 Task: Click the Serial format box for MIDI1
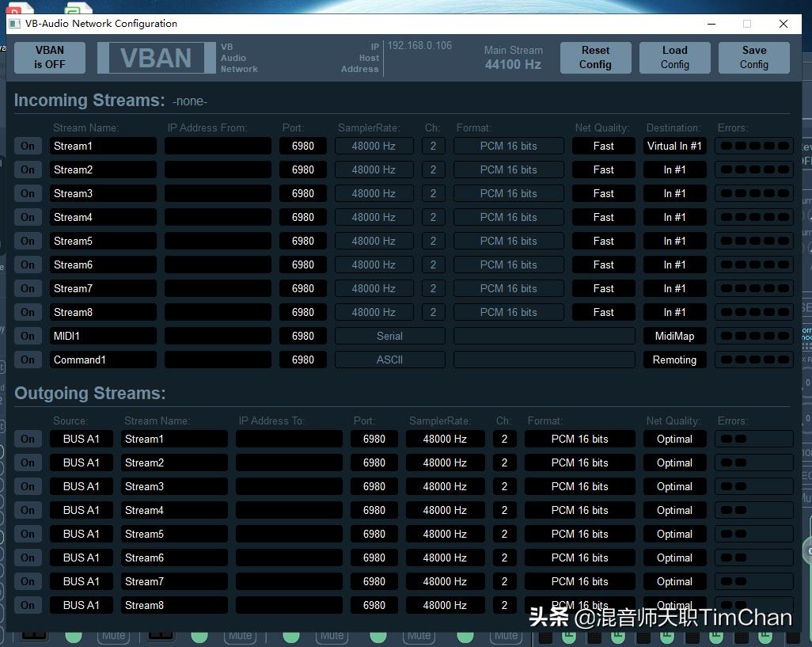(x=389, y=337)
